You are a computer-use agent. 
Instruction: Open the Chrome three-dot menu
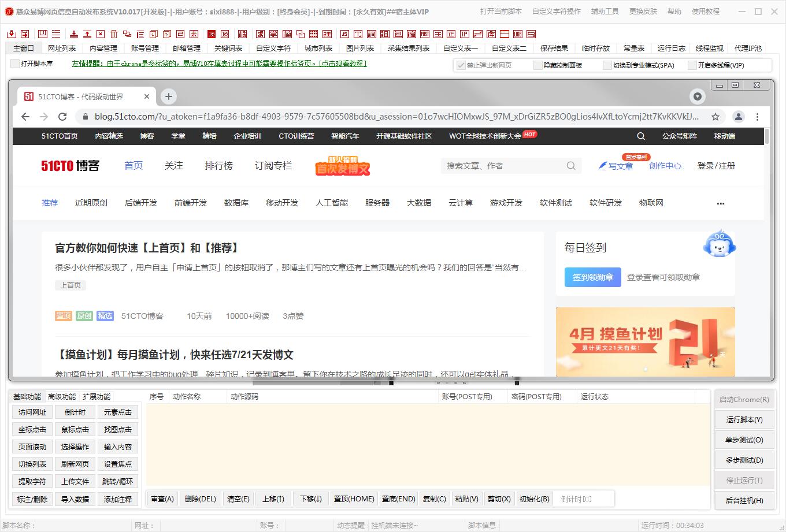pyautogui.click(x=757, y=117)
